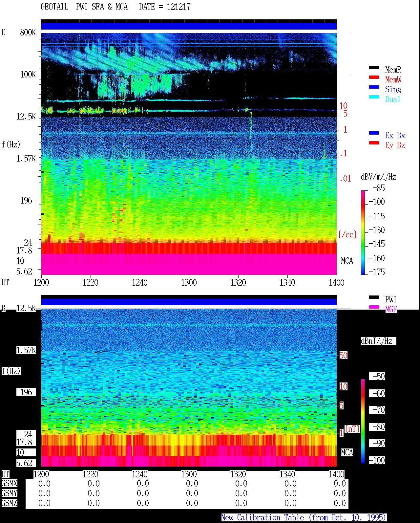
Task: Click the blue mode bar above E spectrogram
Action: pos(189,26)
